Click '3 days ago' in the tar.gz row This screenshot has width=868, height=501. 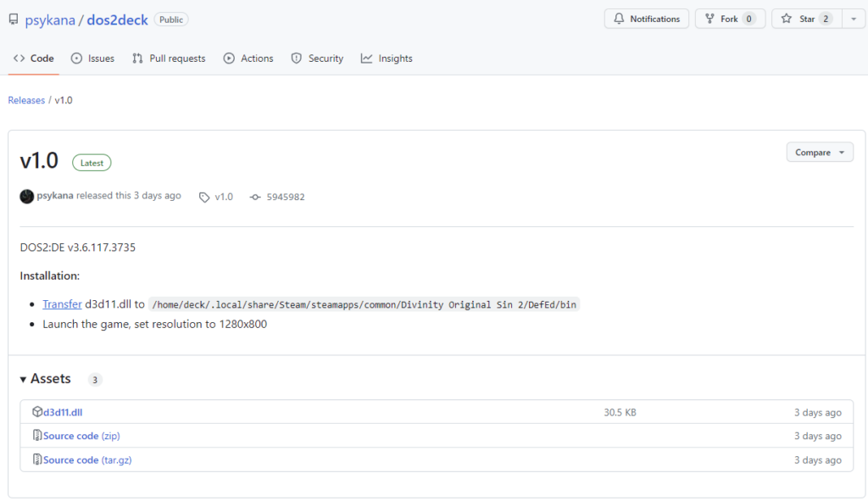point(818,460)
